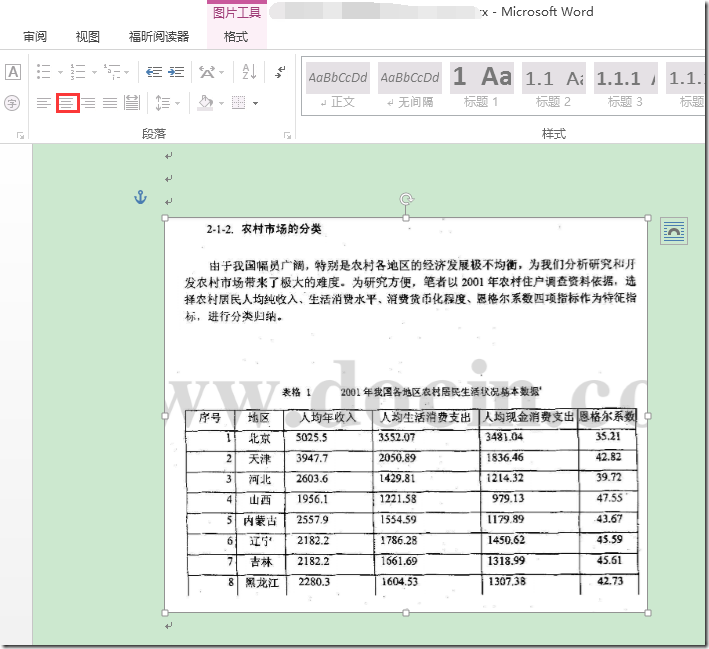Viewport: 709px width, 649px height.
Task: Align paragraph text left
Action: point(44,103)
